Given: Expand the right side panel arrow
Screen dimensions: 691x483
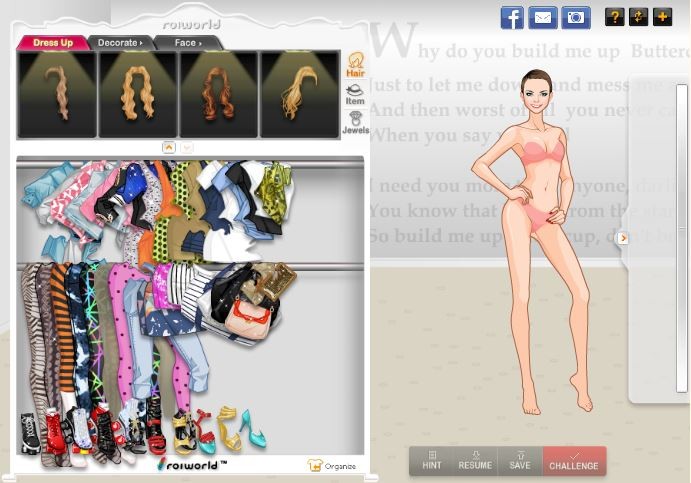Looking at the screenshot, I should pos(623,238).
